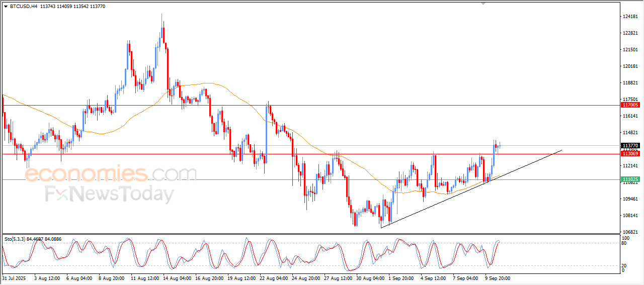Click the gray chart shift marker at top
Image resolution: width=644 pixels, height=285 pixels.
pyautogui.click(x=484, y=4)
